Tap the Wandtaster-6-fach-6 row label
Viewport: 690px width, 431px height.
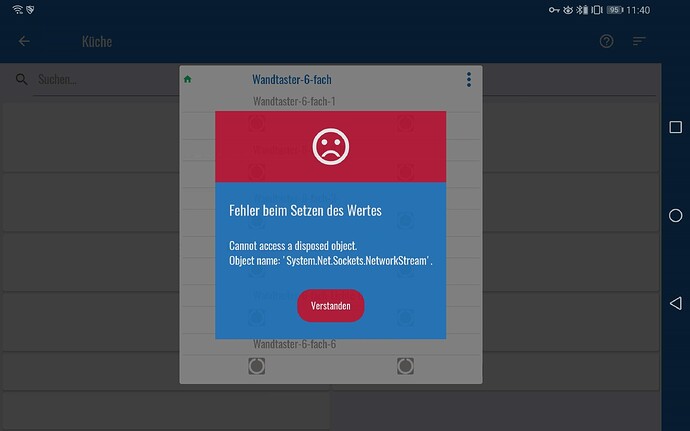pos(294,344)
